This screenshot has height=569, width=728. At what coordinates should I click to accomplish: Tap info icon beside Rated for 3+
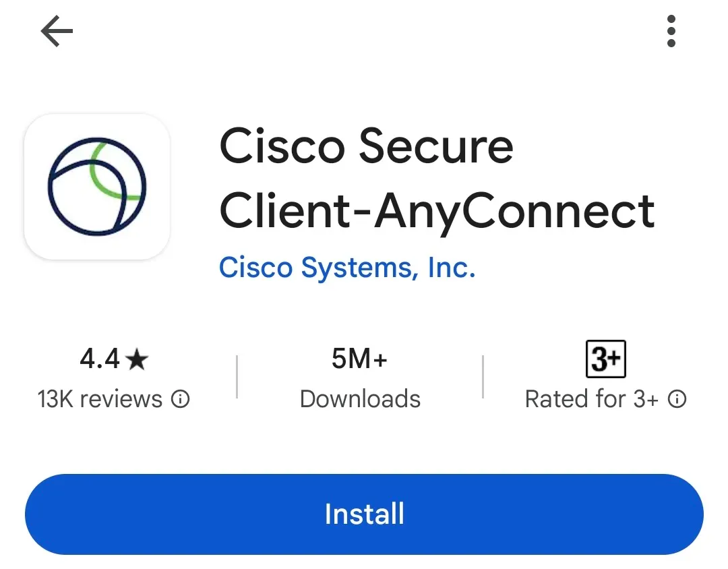coord(677,399)
